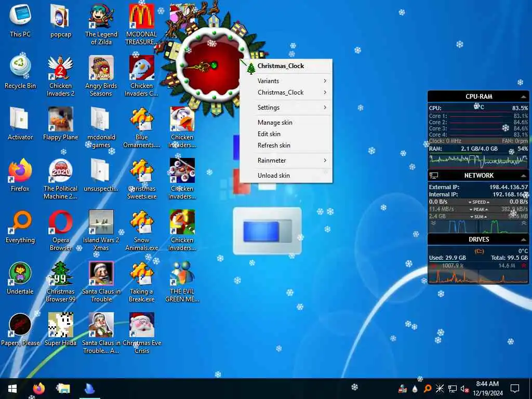
Task: Select the Christmas Browser 99 icon
Action: (60, 282)
